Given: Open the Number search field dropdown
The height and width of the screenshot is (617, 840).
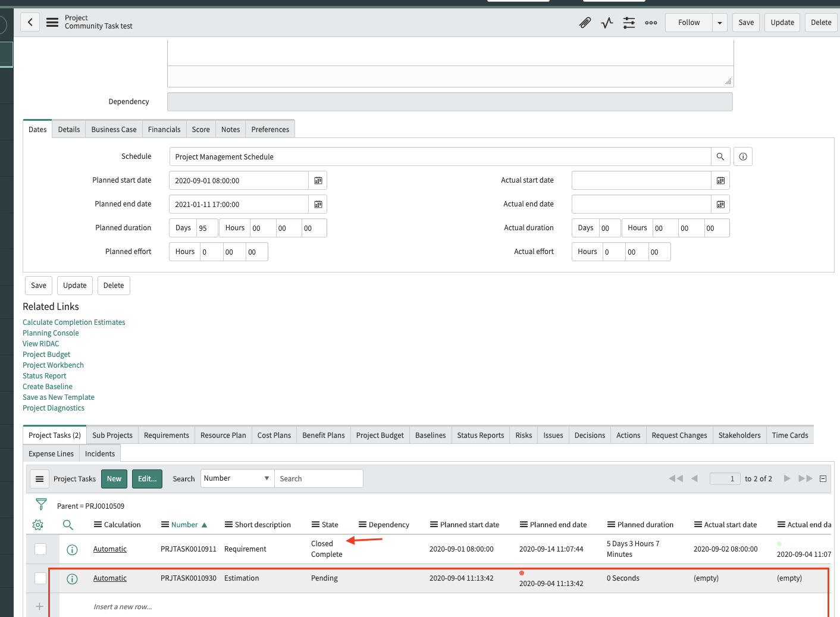Looking at the screenshot, I should click(237, 478).
